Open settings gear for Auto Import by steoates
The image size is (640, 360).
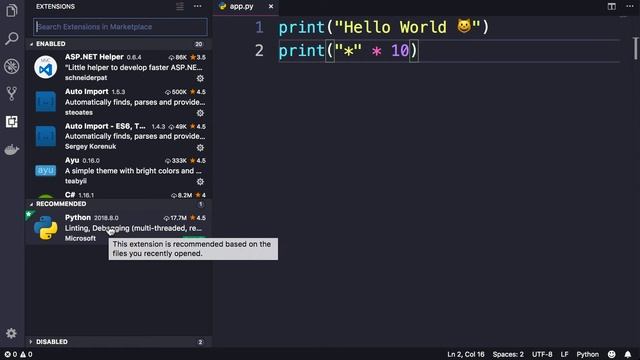tap(200, 113)
